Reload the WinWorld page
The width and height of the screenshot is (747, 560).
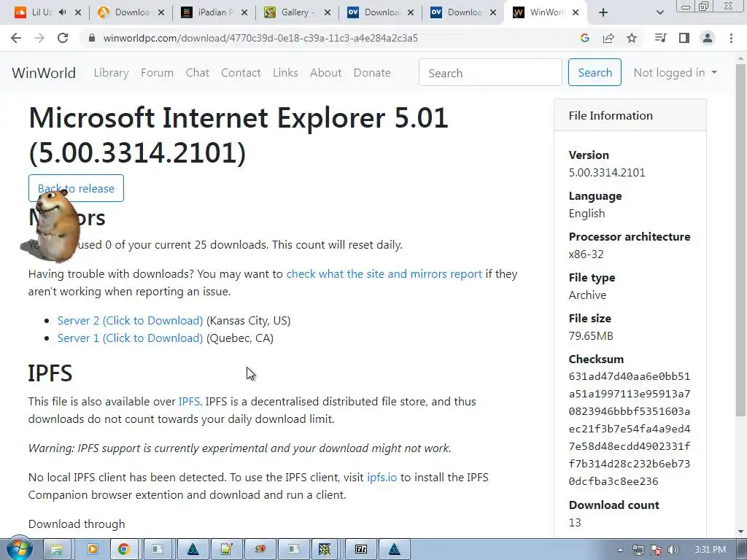pyautogui.click(x=63, y=38)
